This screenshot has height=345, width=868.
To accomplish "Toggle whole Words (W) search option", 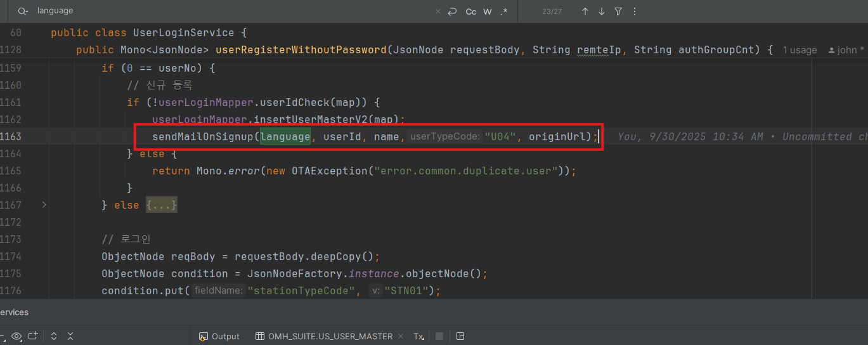I will 488,11.
